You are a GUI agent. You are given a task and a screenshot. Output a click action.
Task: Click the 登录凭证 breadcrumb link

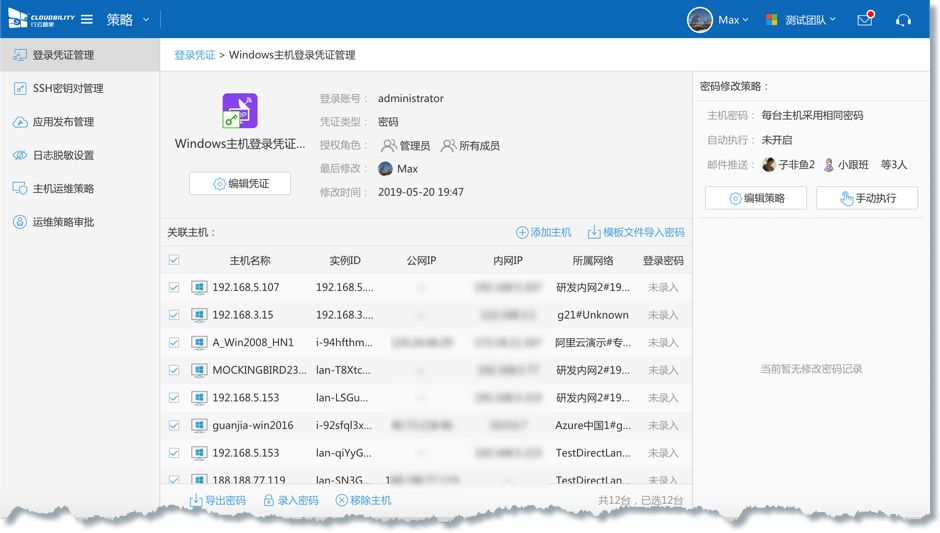click(194, 55)
